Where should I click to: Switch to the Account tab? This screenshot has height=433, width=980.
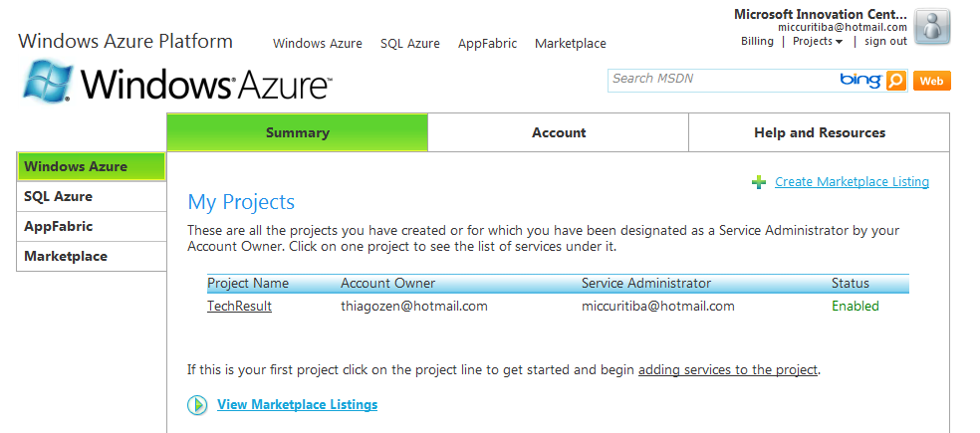click(x=559, y=132)
